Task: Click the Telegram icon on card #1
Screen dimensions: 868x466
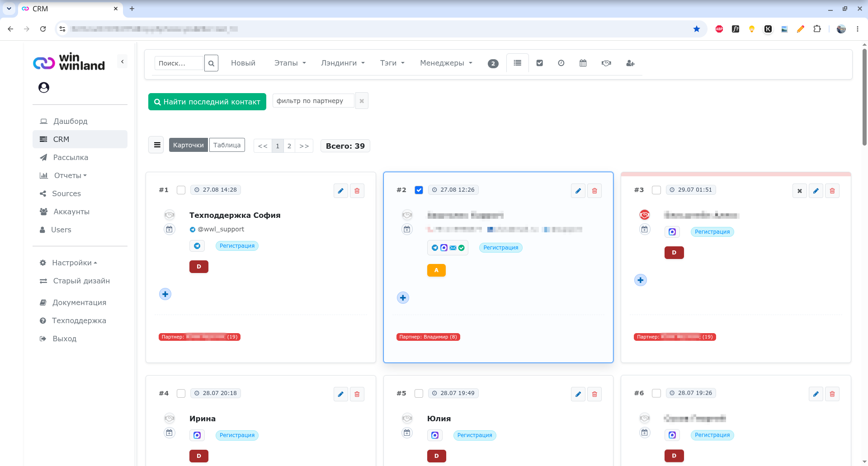Action: 197,246
